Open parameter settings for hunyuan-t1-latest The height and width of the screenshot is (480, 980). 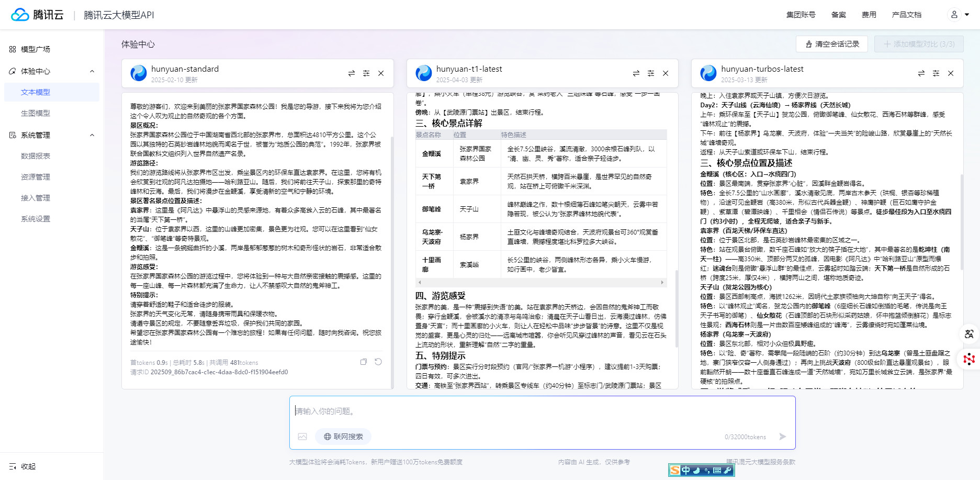click(651, 73)
